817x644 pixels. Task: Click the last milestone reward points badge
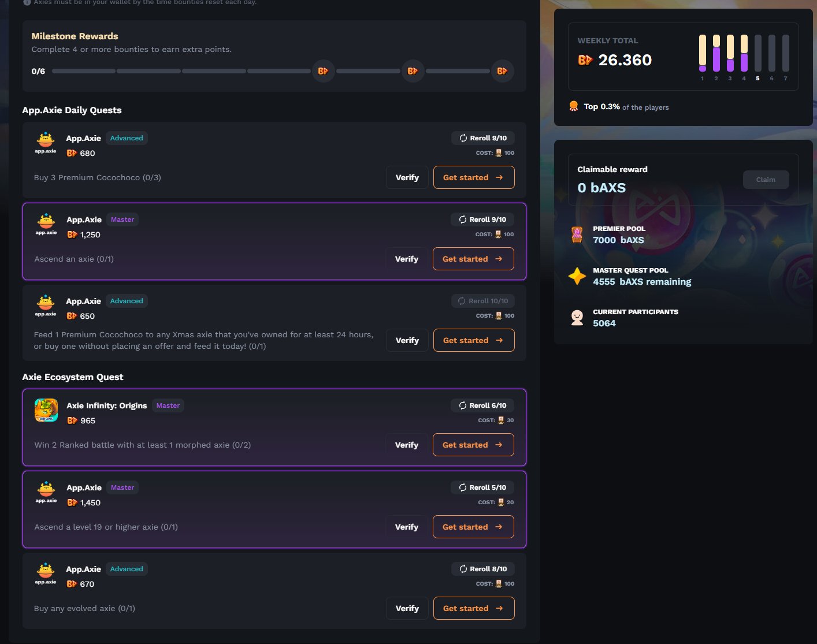(x=502, y=71)
